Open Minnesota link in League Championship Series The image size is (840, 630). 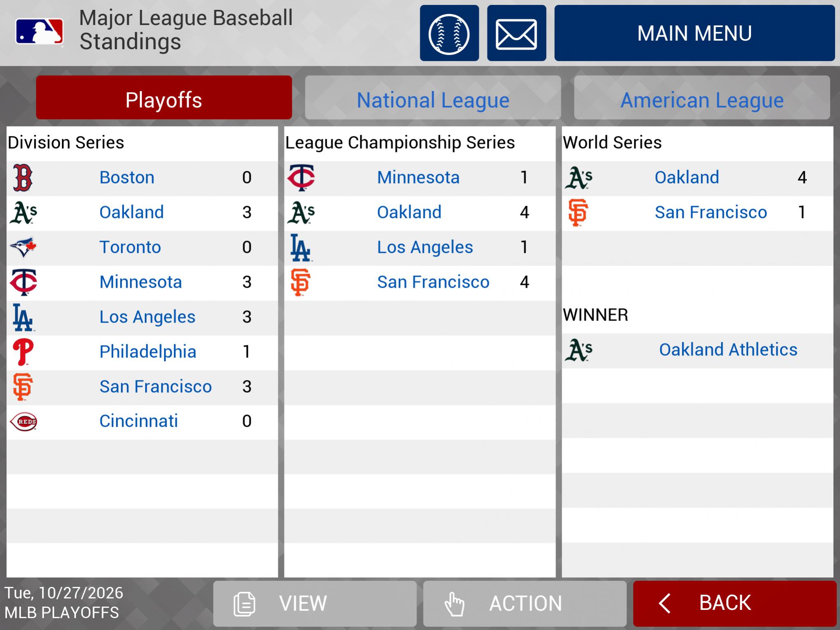(418, 178)
